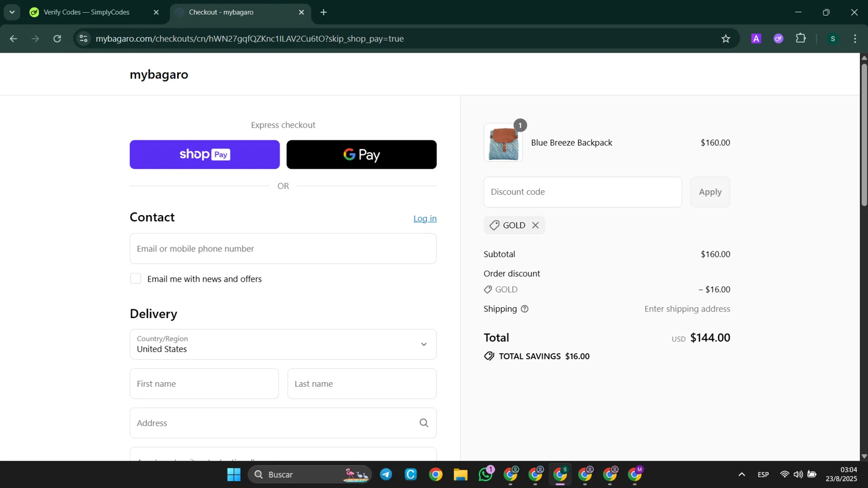The height and width of the screenshot is (488, 868).
Task: Close the Verify Codes tab
Action: pyautogui.click(x=156, y=12)
